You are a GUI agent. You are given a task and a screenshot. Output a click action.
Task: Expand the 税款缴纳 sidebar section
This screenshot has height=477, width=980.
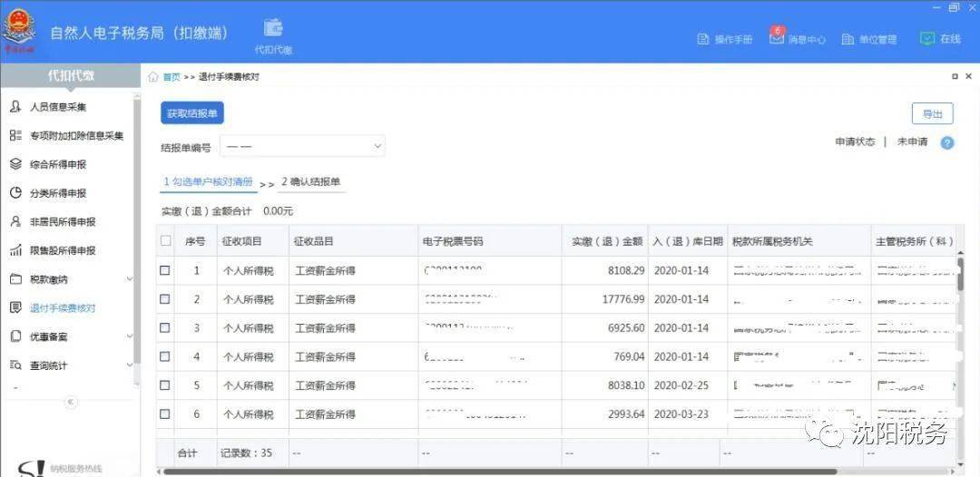[130, 279]
